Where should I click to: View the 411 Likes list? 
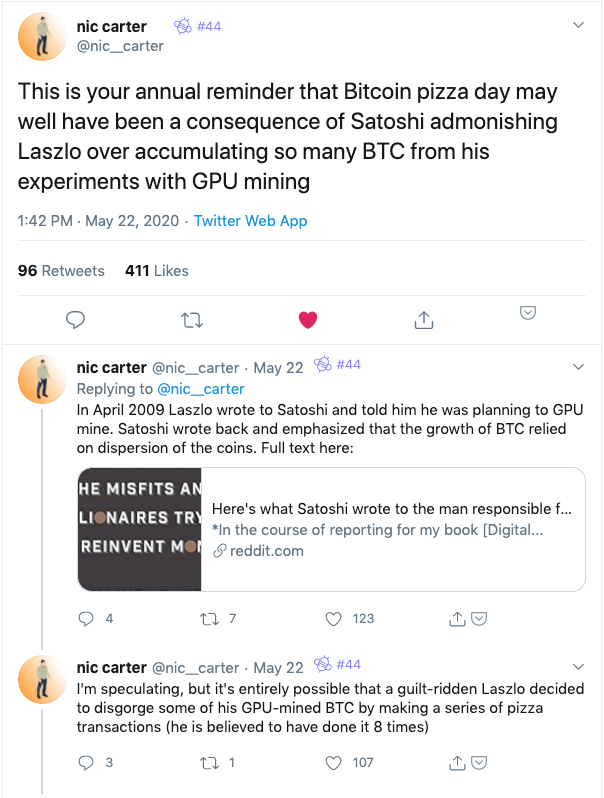(x=157, y=271)
